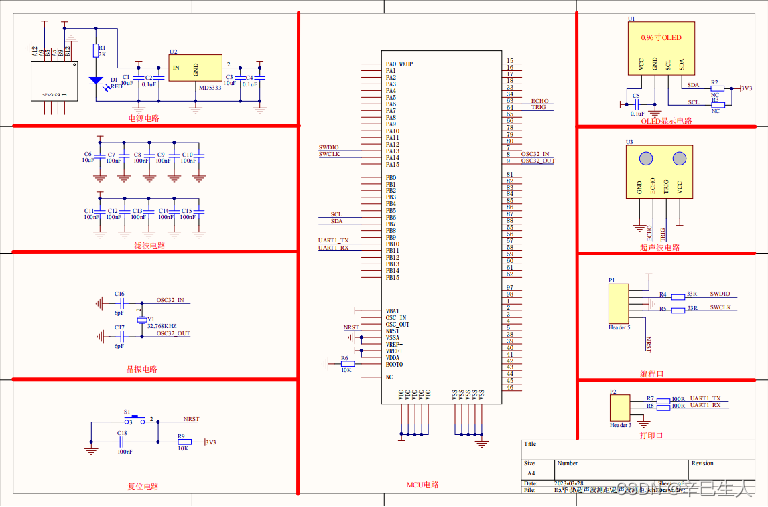Select resistor R5 on SWCLK debug line
Viewport: 768px width, 507px height.
coord(678,310)
